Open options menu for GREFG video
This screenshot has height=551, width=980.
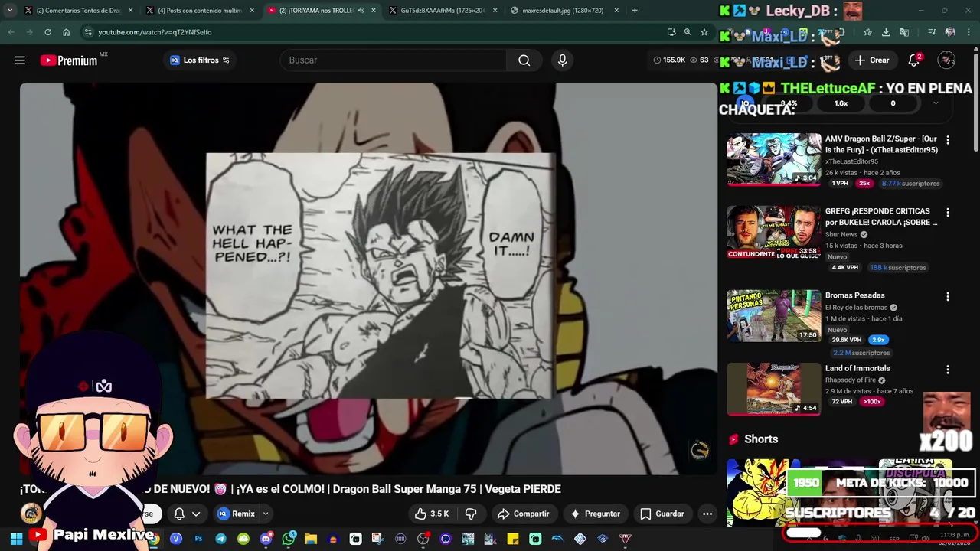click(948, 212)
